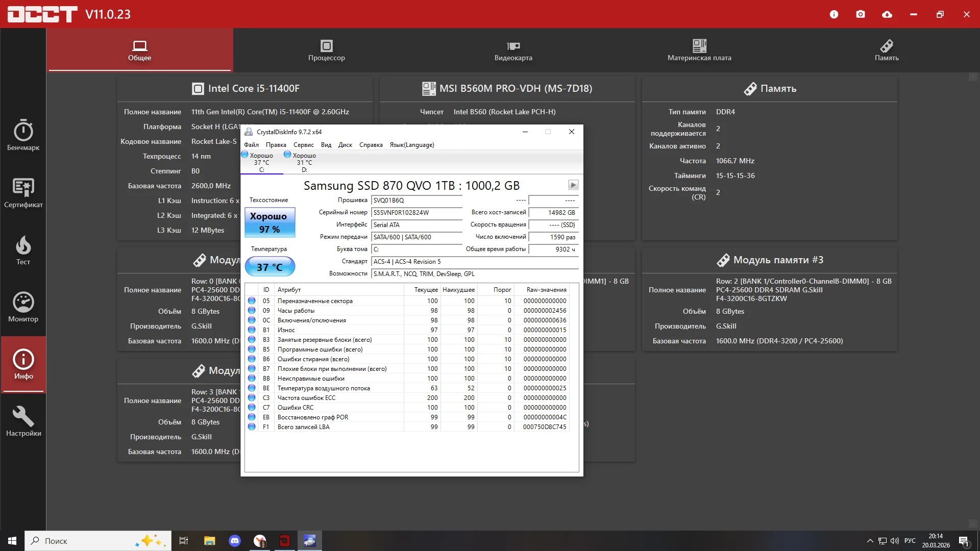980x551 pixels.
Task: Switch to the Материнская плата tab
Action: coord(699,50)
